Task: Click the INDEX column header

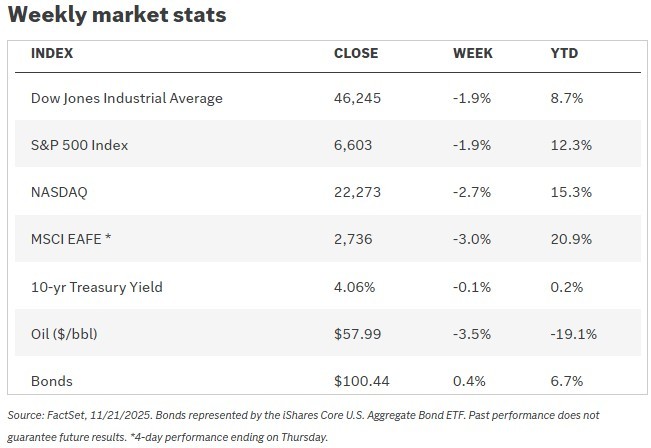Action: [51, 53]
